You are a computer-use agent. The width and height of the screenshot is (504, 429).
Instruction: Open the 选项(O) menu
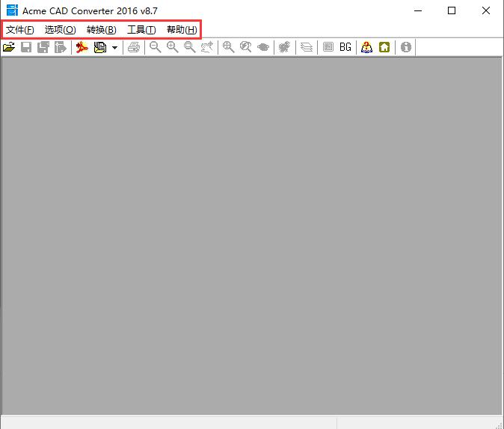[60, 30]
